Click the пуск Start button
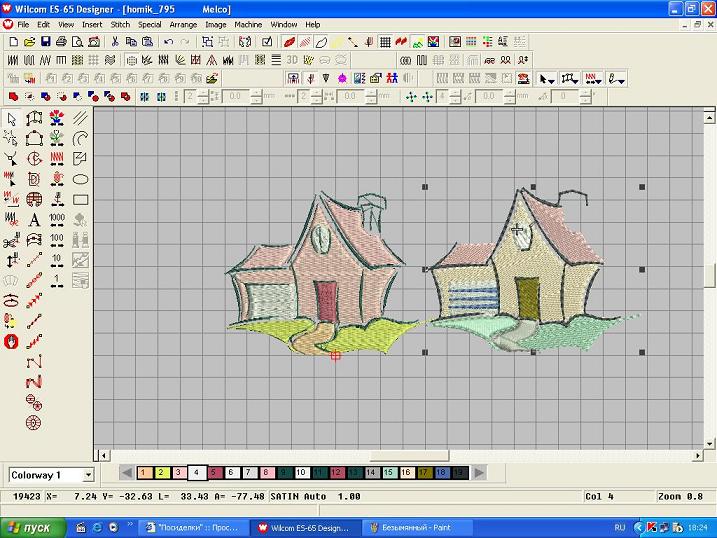This screenshot has width=717, height=538. (28, 527)
